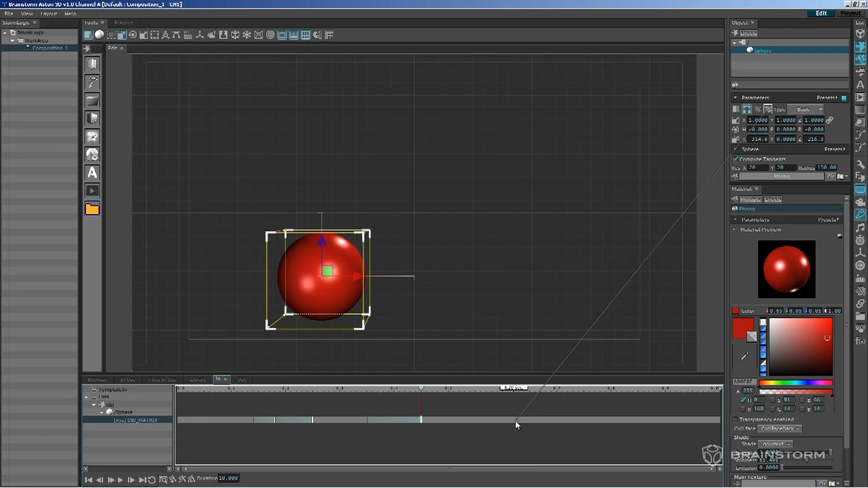Open the Layout menu

pos(48,14)
